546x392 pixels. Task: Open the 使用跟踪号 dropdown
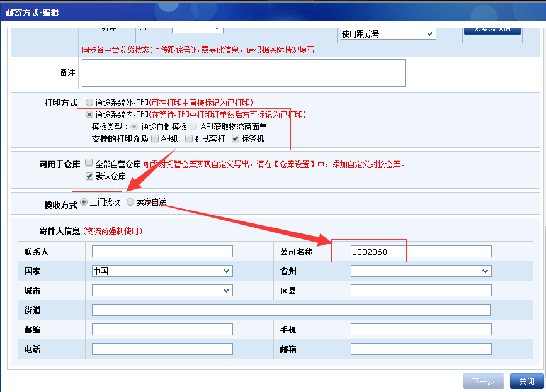388,34
